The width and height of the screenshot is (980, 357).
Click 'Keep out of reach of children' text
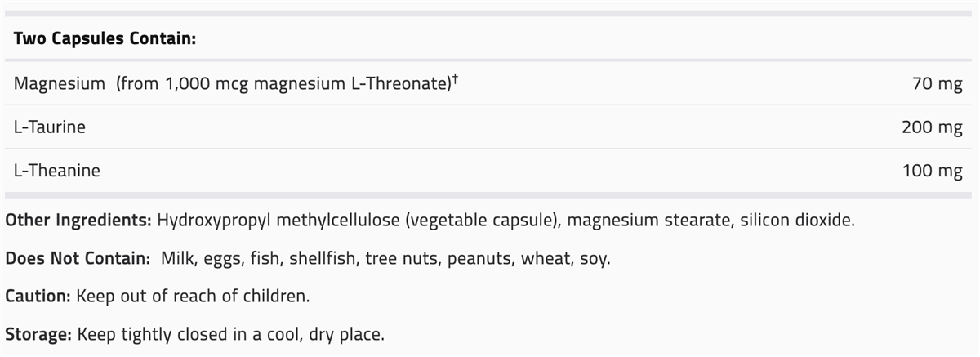pyautogui.click(x=192, y=296)
